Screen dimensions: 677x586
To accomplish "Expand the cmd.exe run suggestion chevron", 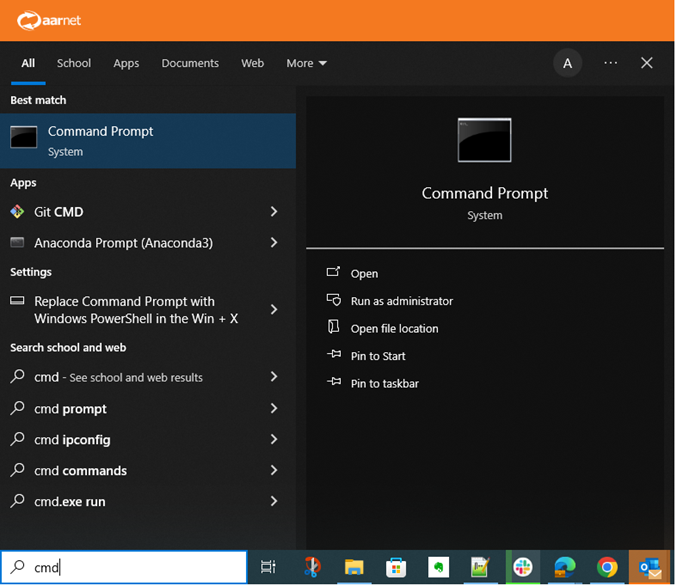I will 274,501.
